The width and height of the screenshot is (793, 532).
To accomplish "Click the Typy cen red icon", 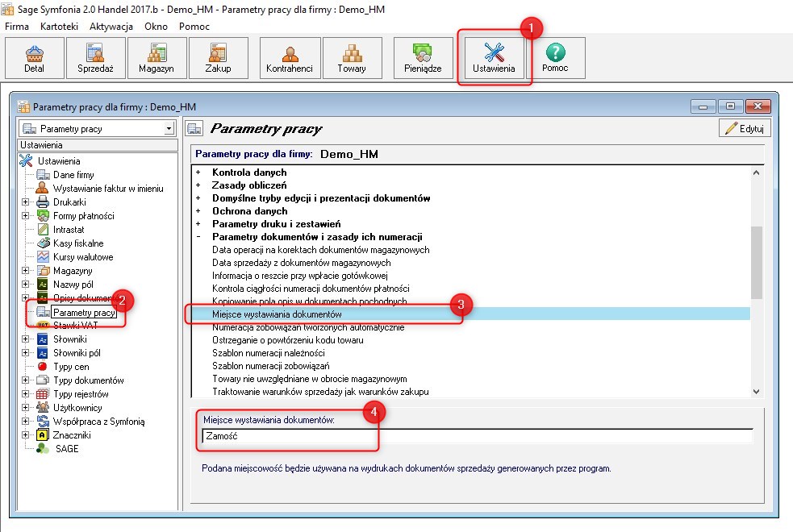I will click(43, 366).
